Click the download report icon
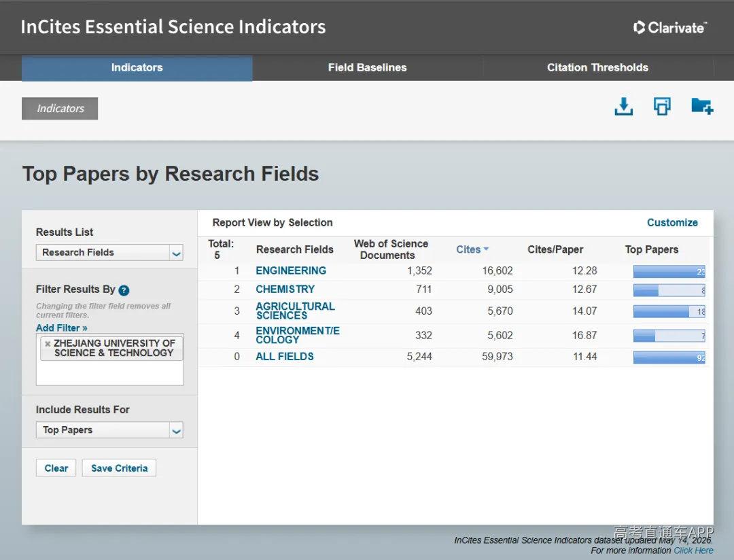The width and height of the screenshot is (734, 560). coord(623,106)
